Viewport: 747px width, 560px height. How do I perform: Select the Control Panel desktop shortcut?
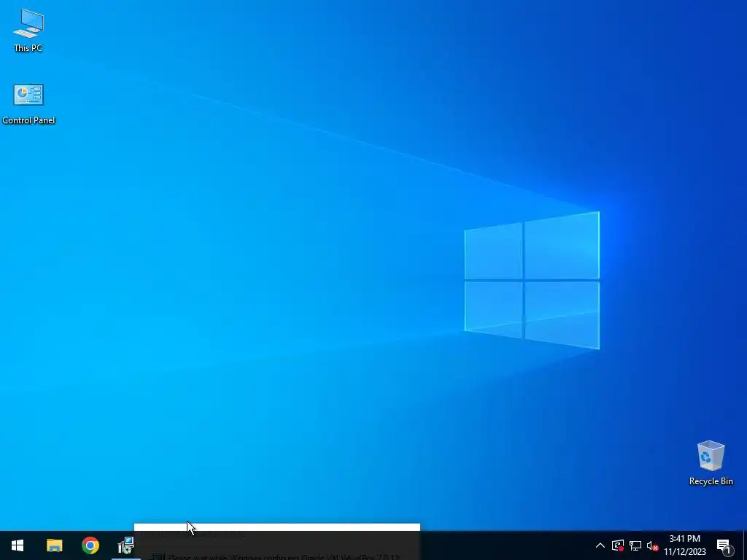coord(28,104)
